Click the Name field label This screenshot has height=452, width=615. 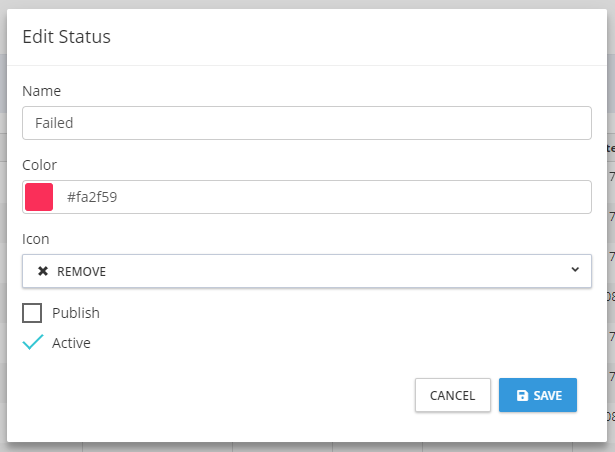pos(41,91)
